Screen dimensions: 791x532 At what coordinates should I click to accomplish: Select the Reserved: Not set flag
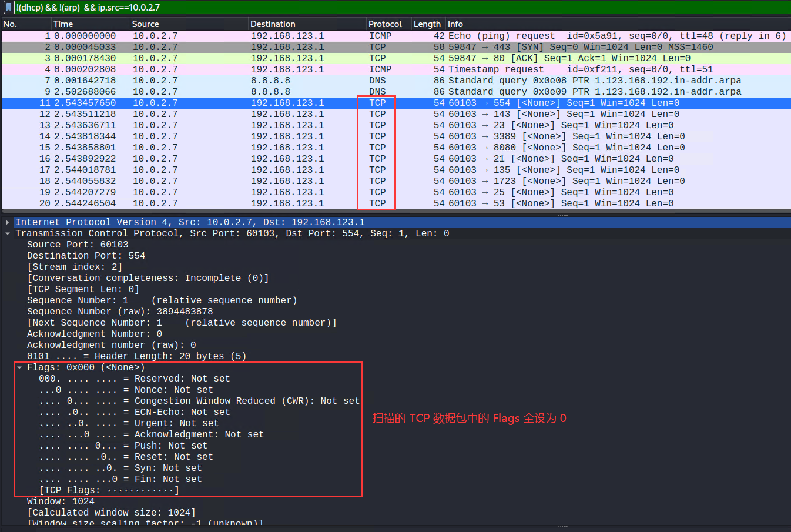(x=135, y=379)
